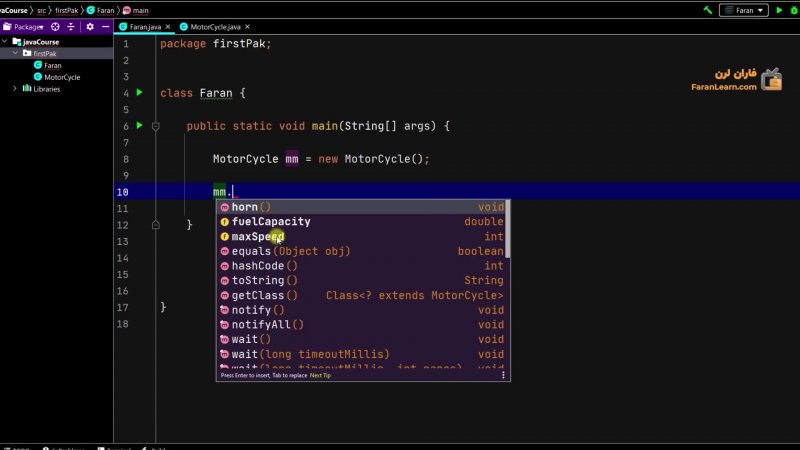Collapse the firstPak package node
The width and height of the screenshot is (800, 450).
click(x=15, y=53)
